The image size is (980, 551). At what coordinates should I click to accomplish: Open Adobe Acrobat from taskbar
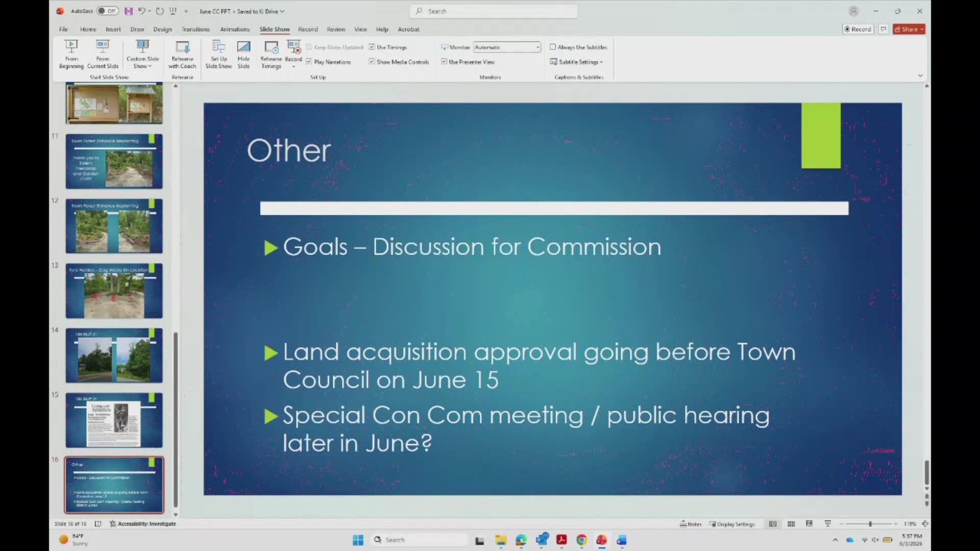(561, 540)
